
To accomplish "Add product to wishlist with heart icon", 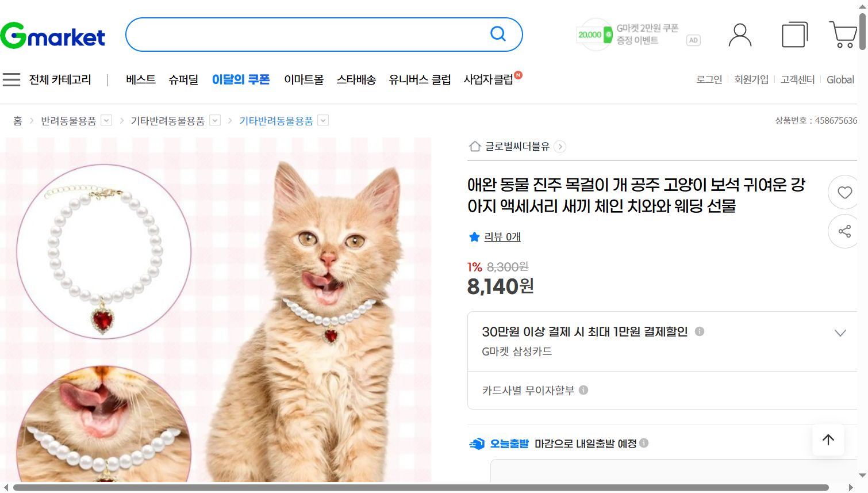I will click(843, 192).
